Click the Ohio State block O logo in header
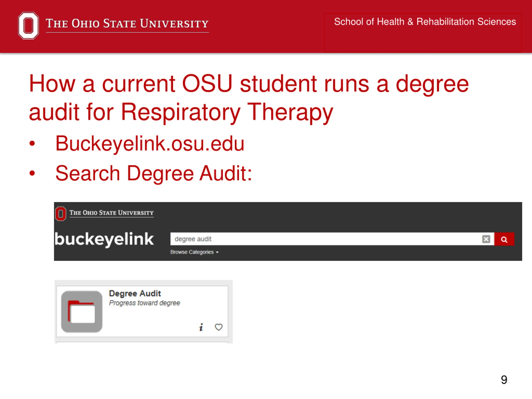Image resolution: width=532 pixels, height=399 pixels. coord(28,26)
